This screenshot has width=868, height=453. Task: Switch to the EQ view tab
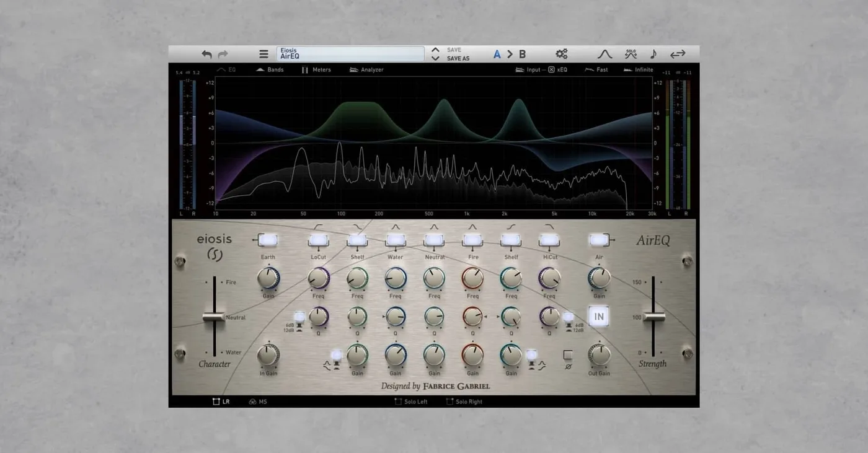226,70
